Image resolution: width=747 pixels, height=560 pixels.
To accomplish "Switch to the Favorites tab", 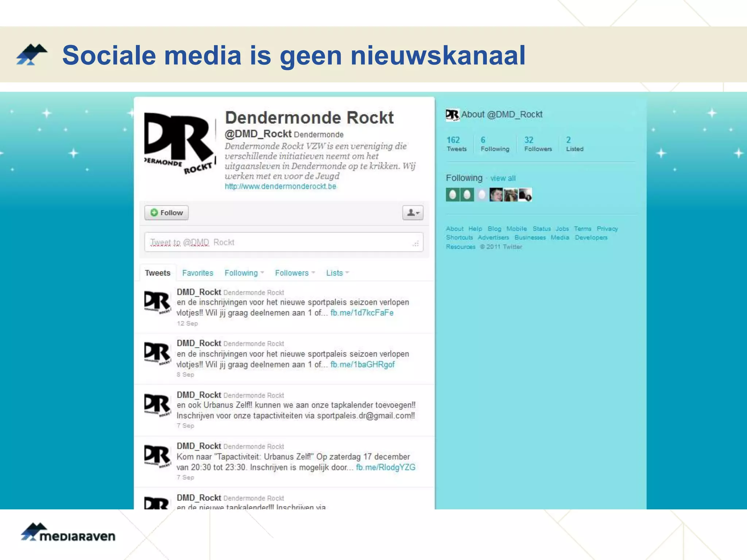I will 198,273.
